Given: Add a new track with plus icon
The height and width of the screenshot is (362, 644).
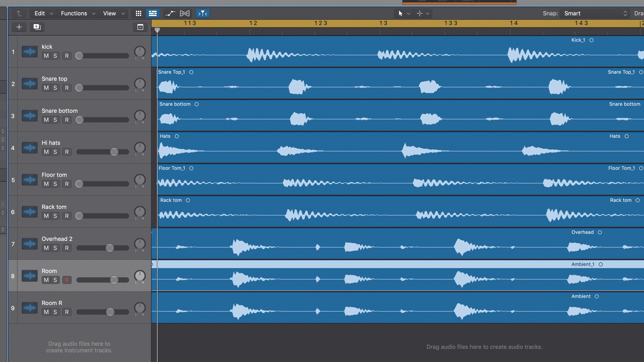Looking at the screenshot, I should (19, 27).
